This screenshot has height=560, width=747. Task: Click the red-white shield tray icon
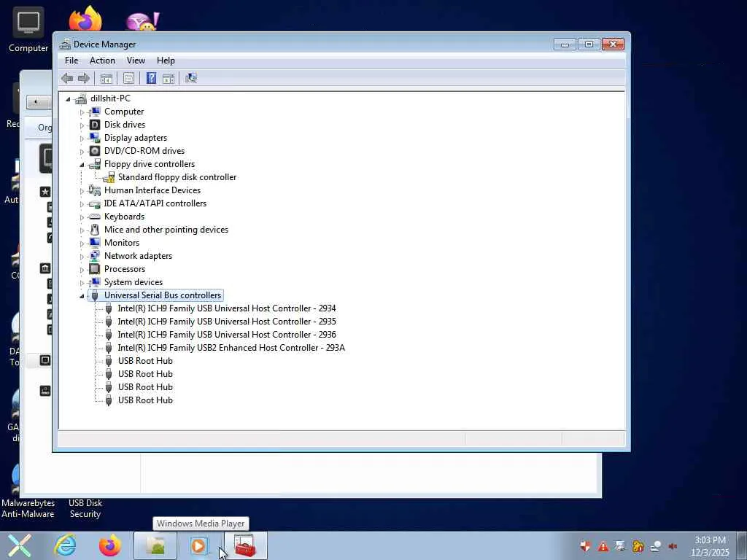(x=586, y=546)
